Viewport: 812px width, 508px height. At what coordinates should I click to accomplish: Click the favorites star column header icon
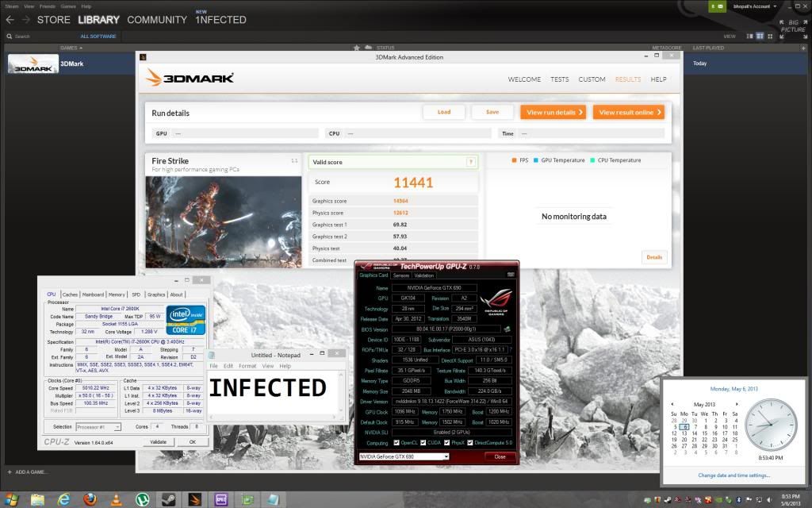click(357, 48)
